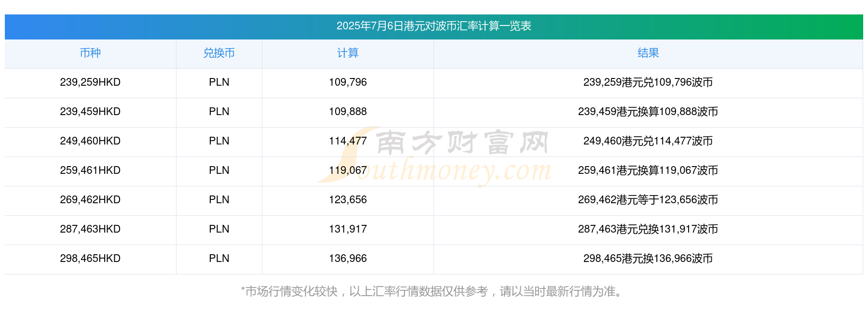868x313 pixels.
Task: Click the 币种 column header
Action: tap(90, 53)
